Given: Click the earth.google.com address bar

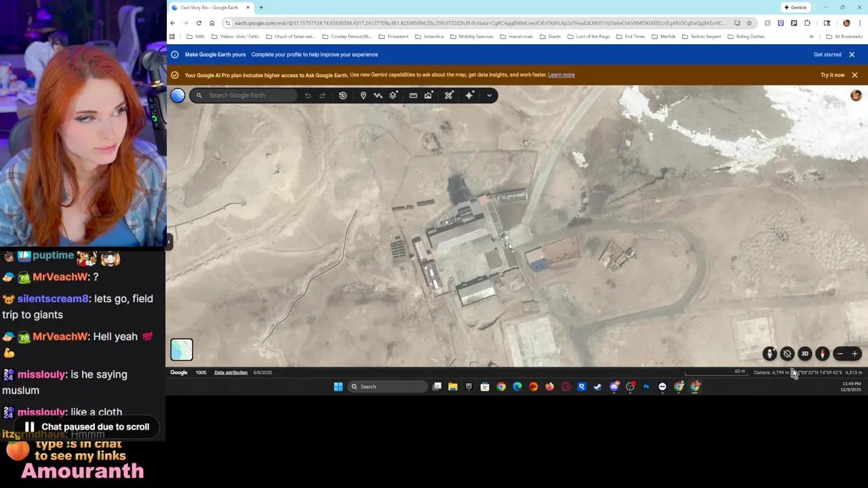Looking at the screenshot, I should pyautogui.click(x=479, y=23).
